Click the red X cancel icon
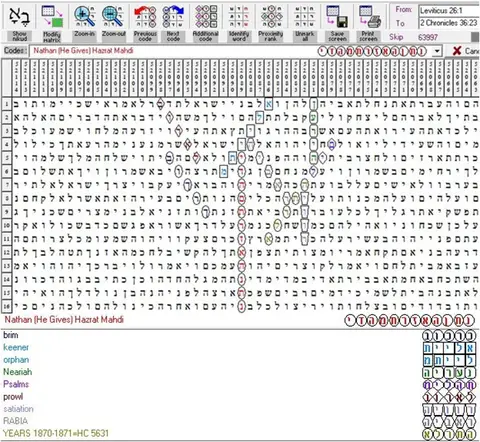Image resolution: width=480 pixels, height=442 pixels. coord(457,51)
